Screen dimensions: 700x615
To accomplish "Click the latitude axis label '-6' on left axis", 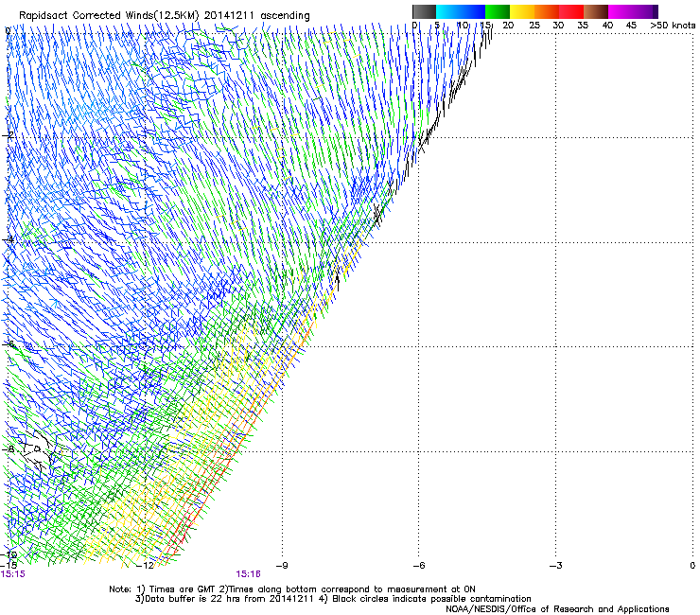I will pos(8,344).
